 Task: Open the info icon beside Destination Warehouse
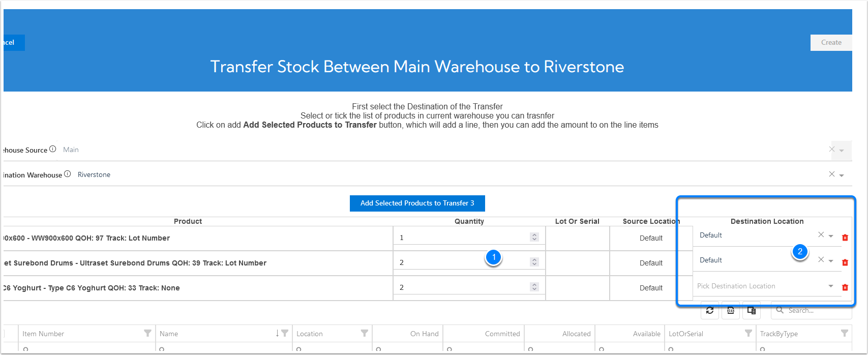pos(68,174)
